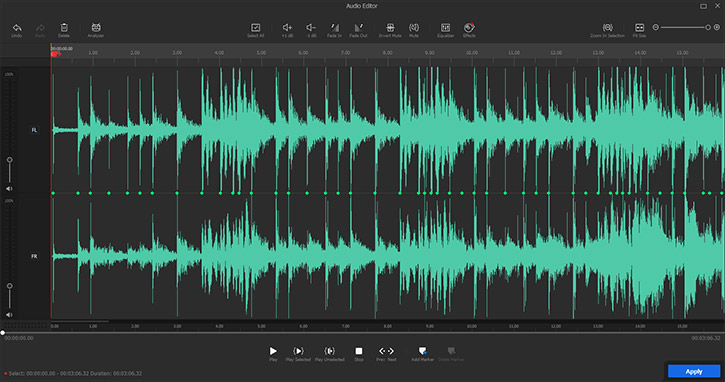Select the FL channel label

pos(34,130)
